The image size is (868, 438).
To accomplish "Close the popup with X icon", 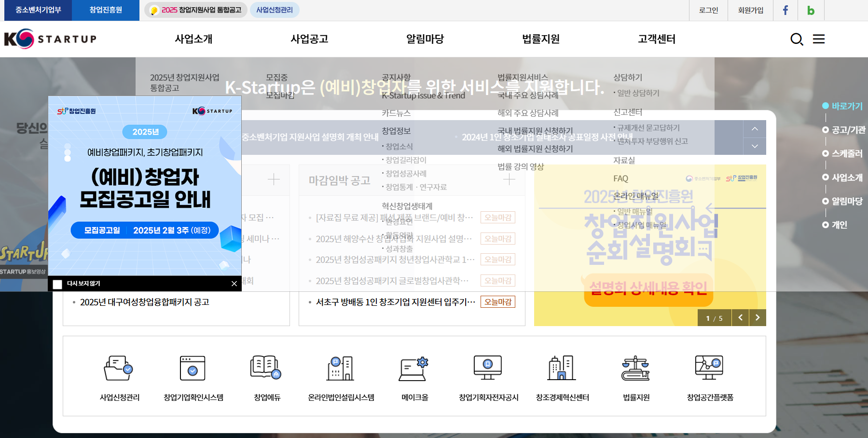I will coord(234,284).
